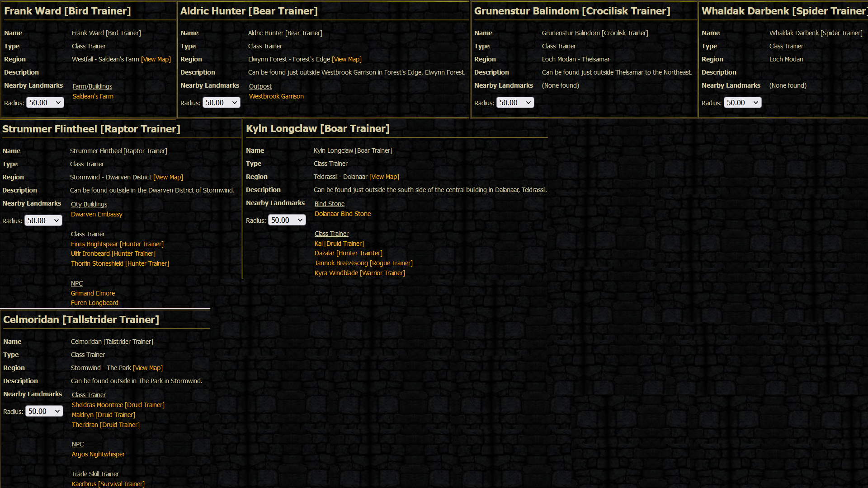Select Kaerbrus Survival Trainer link
The height and width of the screenshot is (488, 868).
coord(108,483)
